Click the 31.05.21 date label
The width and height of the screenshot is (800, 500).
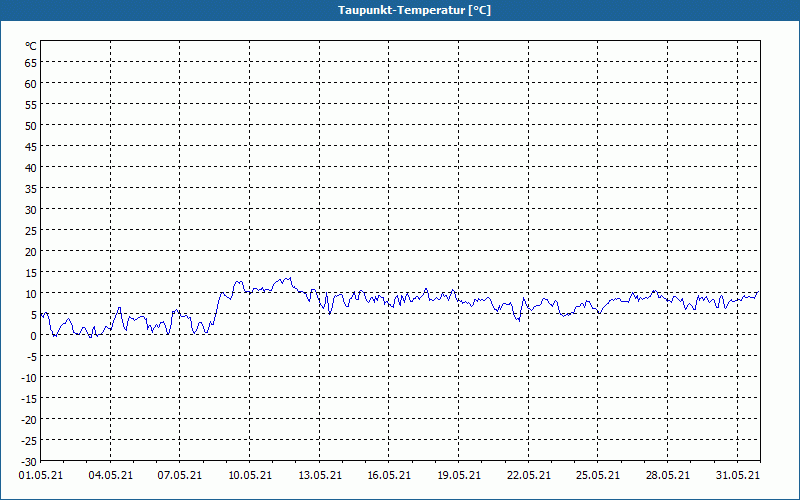coord(737,476)
